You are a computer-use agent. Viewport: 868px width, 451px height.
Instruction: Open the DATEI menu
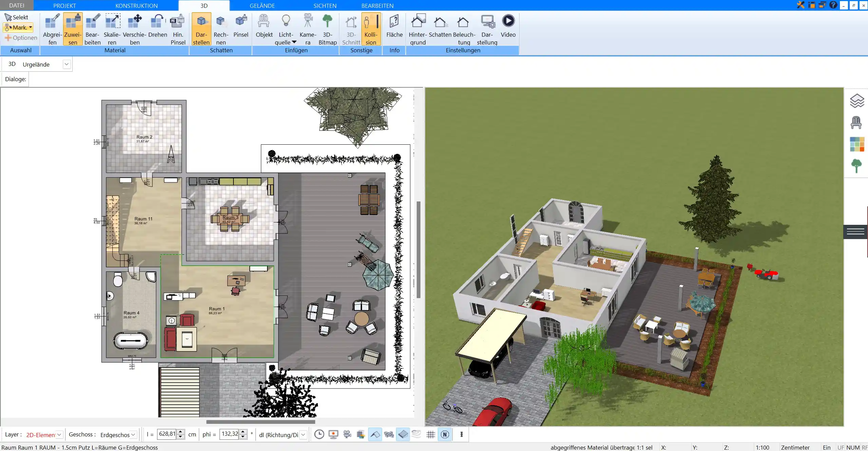coord(17,5)
